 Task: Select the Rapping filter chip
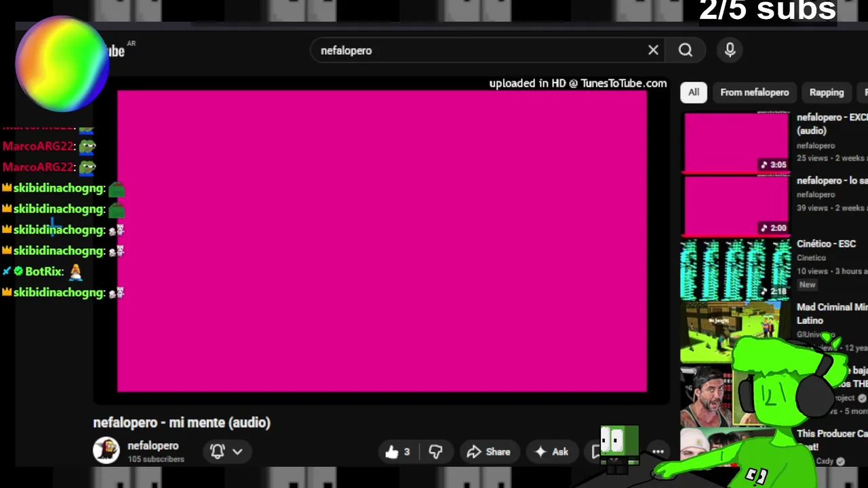[827, 93]
